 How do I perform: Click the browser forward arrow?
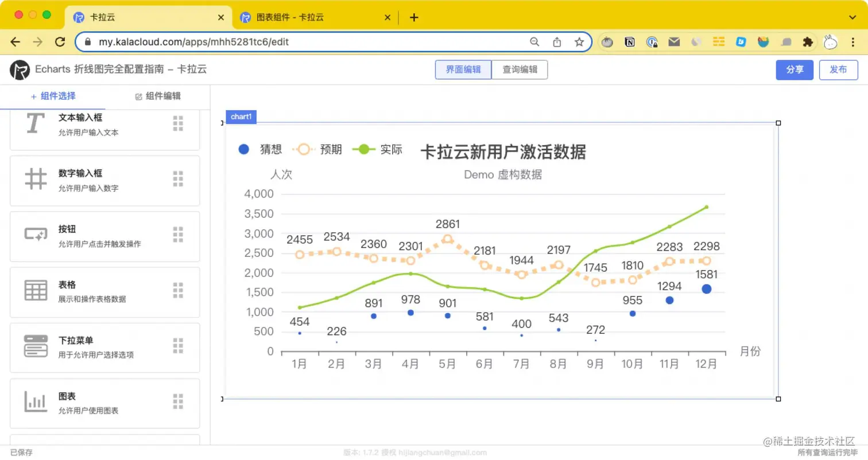(x=37, y=42)
